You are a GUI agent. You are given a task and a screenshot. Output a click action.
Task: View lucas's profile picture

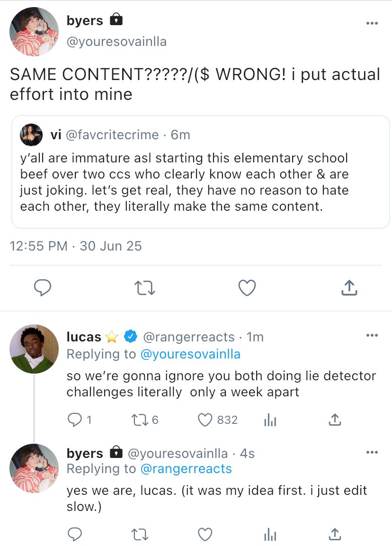pos(34,349)
